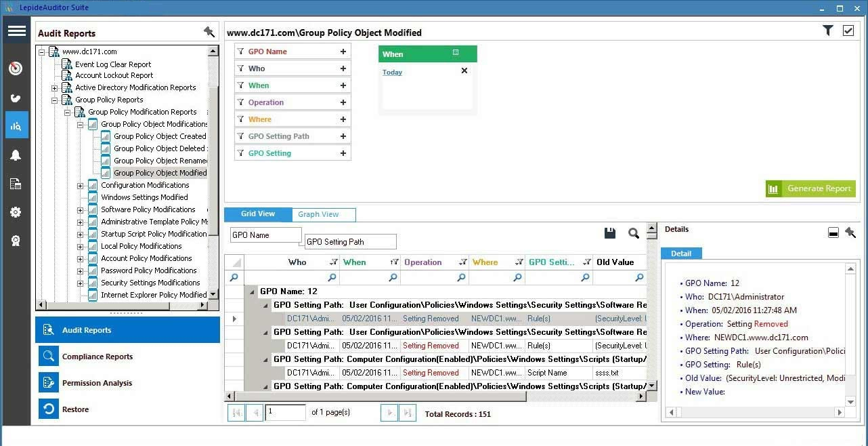The image size is (868, 446).
Task: Toggle the checkmark box beside the top filter funnel
Action: [x=848, y=31]
